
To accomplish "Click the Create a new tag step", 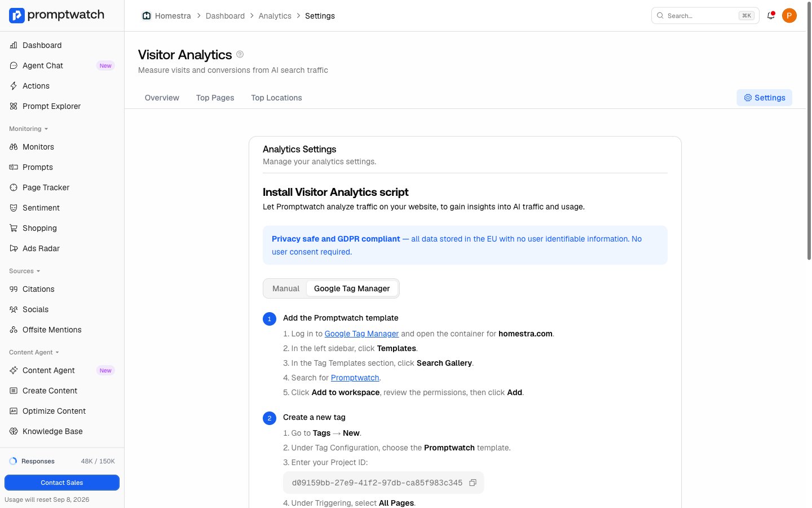I will click(x=314, y=417).
